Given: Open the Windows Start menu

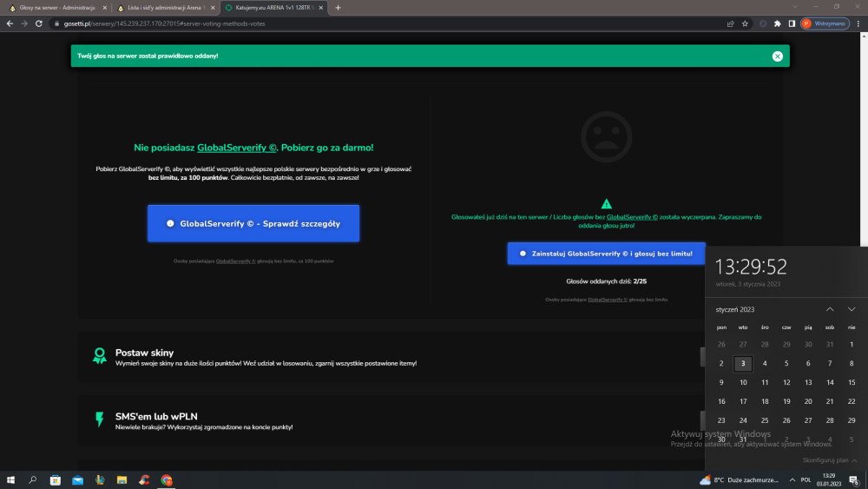Looking at the screenshot, I should [x=10, y=480].
